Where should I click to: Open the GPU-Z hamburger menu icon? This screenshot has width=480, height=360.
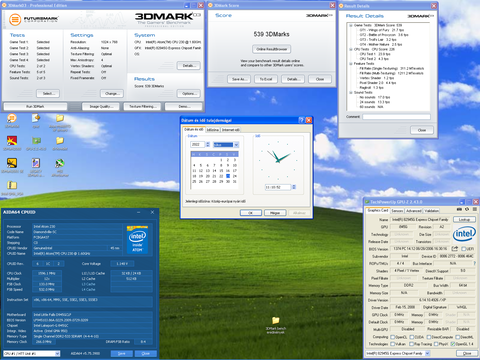pos(474,209)
